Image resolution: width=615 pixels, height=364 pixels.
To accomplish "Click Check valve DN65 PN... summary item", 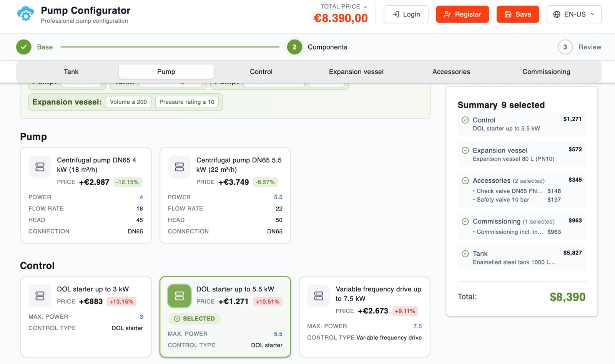I will pos(517,191).
